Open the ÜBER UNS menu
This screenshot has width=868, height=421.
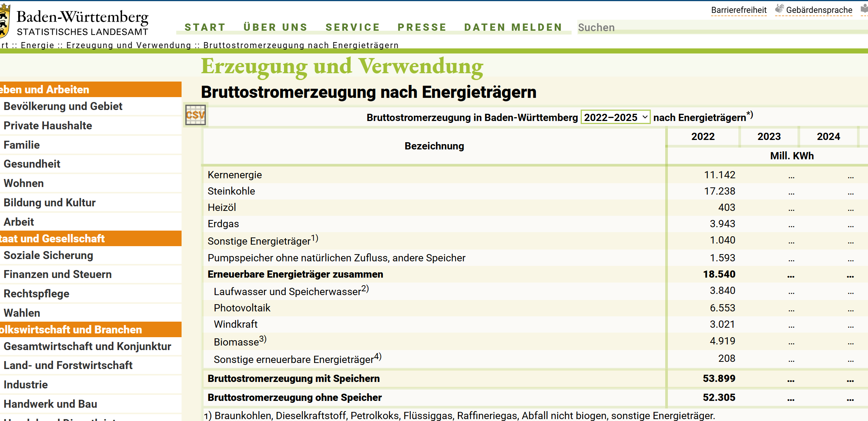pos(276,27)
